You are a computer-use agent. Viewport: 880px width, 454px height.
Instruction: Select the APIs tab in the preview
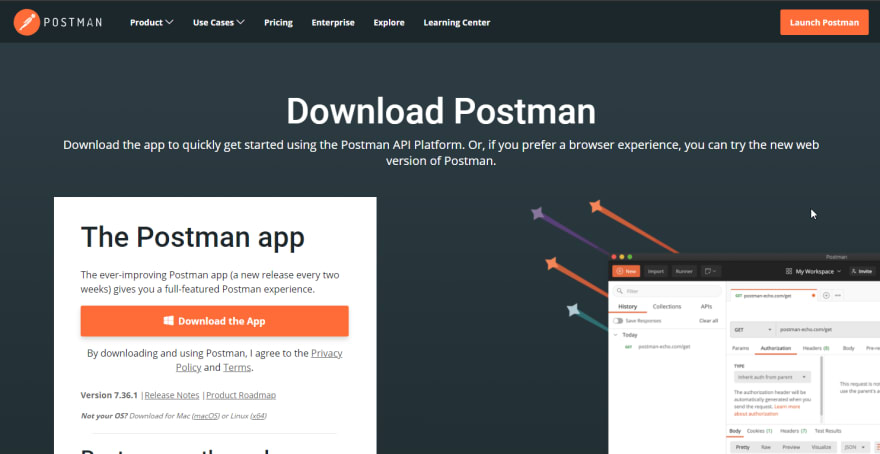pos(706,306)
